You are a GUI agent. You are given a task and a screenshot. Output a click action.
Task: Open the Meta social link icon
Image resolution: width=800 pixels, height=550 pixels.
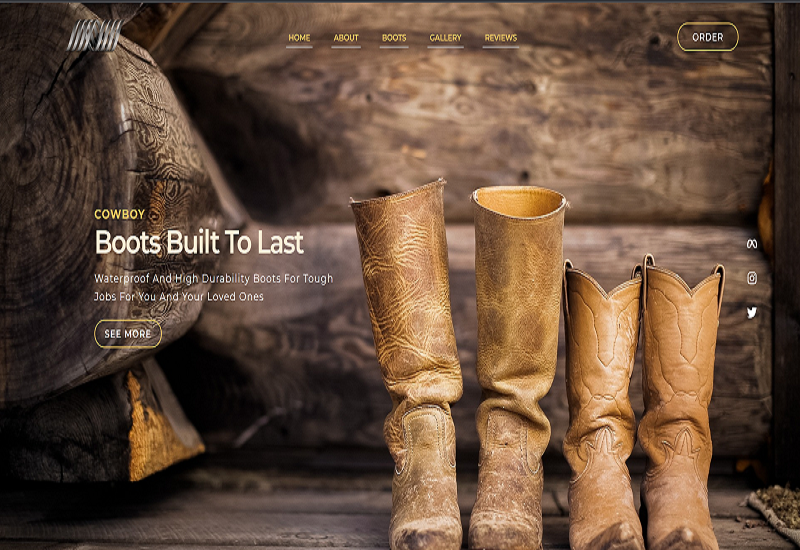click(752, 244)
